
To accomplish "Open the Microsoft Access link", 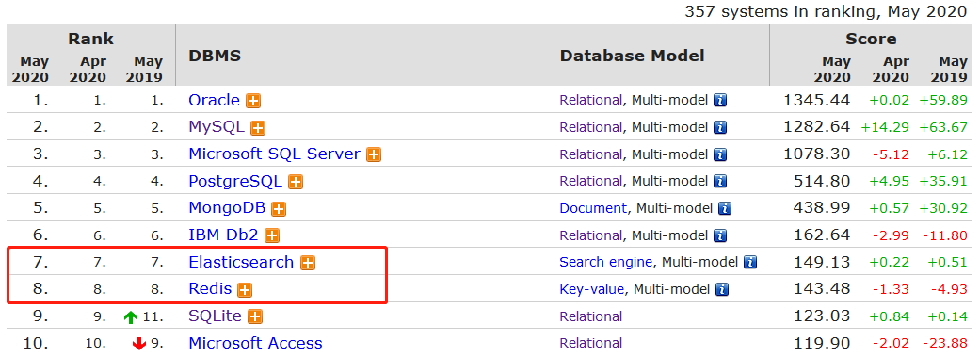I will [256, 343].
